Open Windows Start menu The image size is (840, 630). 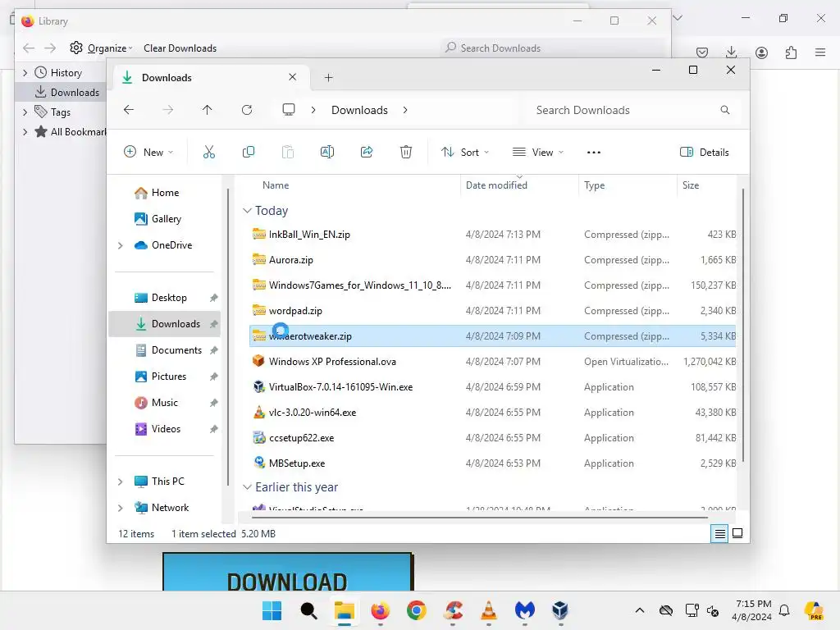coord(272,610)
